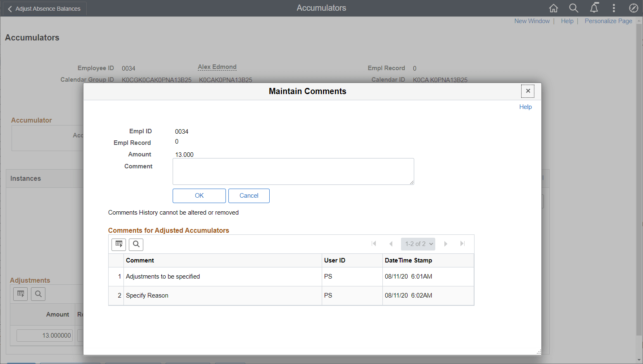The image size is (643, 364).
Task: Jump to last page of comments
Action: point(462,243)
